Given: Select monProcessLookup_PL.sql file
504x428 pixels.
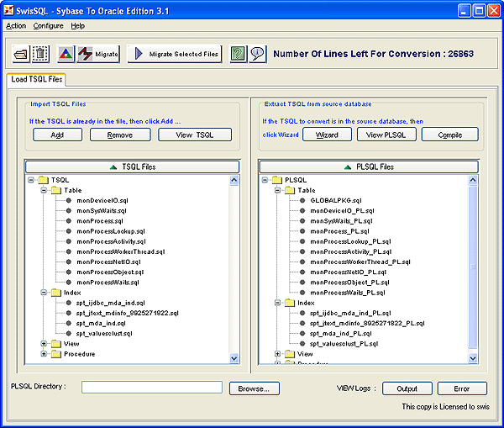Looking at the screenshot, I should (x=350, y=241).
